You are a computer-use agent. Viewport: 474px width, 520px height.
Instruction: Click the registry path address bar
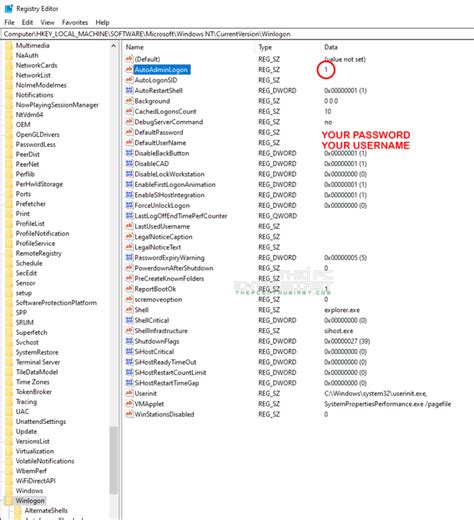237,34
